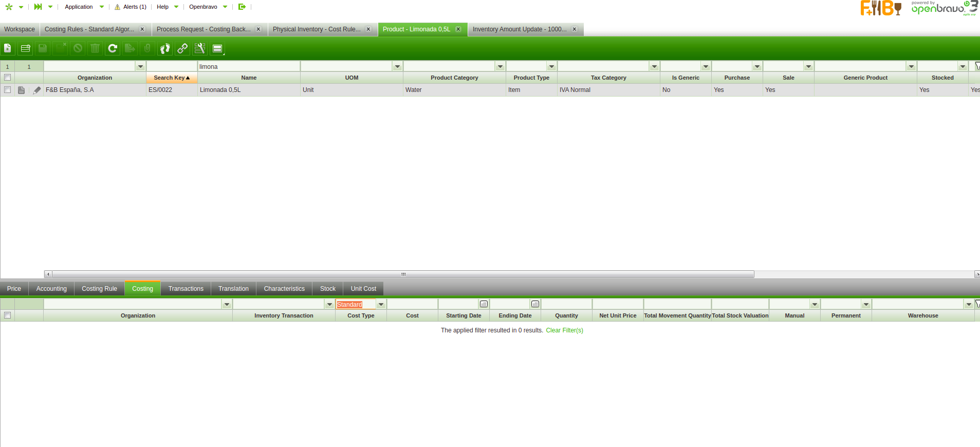This screenshot has width=980, height=447.
Task: Open the Manual filter dropdown
Action: pos(815,304)
